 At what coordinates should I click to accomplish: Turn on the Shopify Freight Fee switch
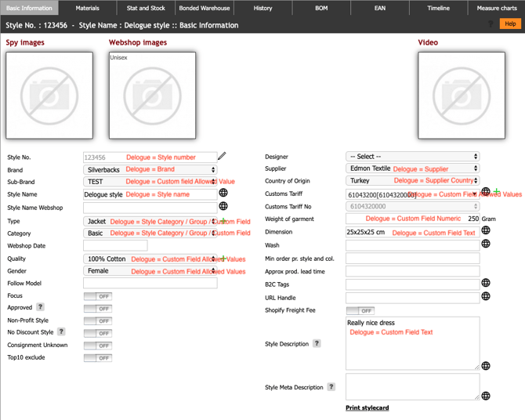pyautogui.click(x=360, y=310)
